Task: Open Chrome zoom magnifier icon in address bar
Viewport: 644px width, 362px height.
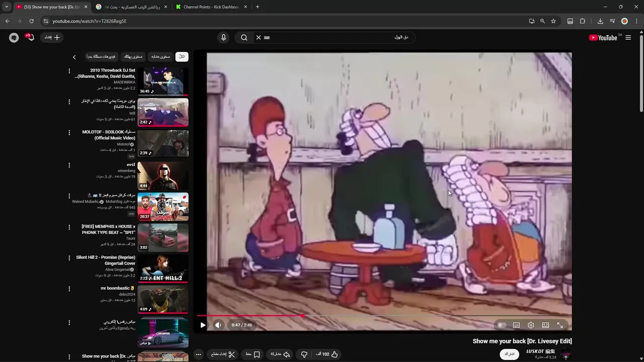Action: coord(542,21)
